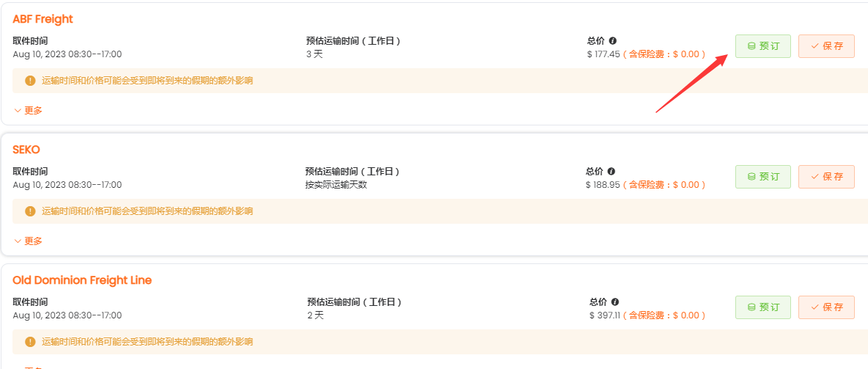Click warning icon in ABF Freight notice
This screenshot has height=369, width=868.
[x=30, y=81]
